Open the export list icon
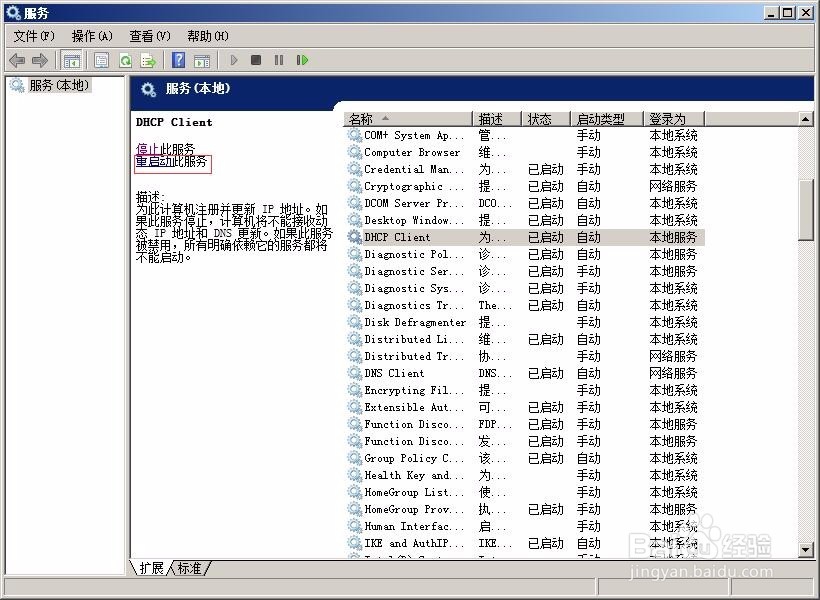Image resolution: width=820 pixels, height=600 pixels. (148, 59)
